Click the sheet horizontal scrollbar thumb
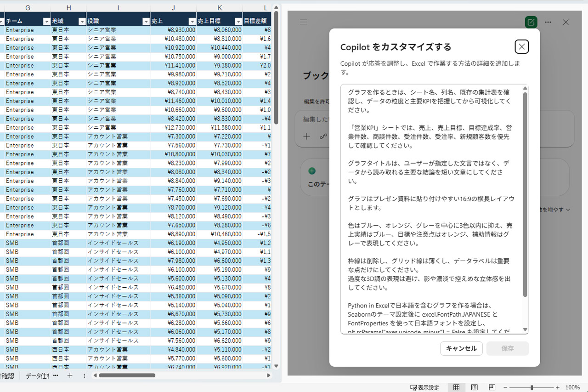The image size is (588, 392). (127, 375)
